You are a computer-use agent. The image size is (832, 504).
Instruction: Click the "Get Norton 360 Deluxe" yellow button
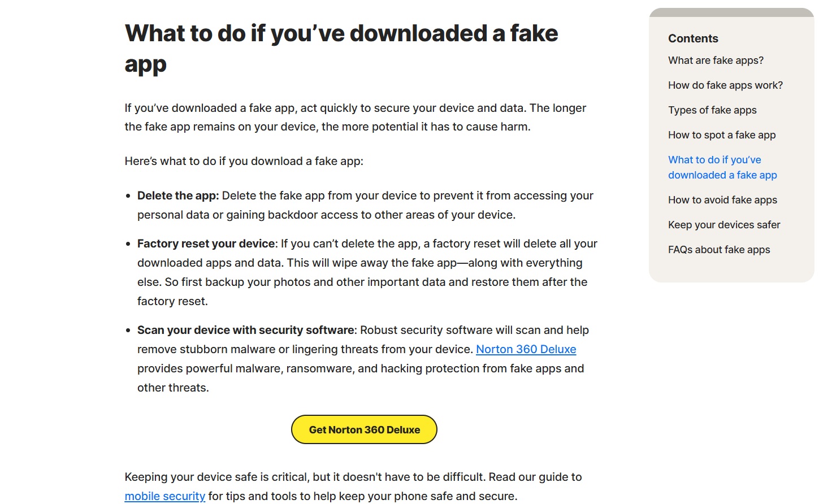click(363, 429)
